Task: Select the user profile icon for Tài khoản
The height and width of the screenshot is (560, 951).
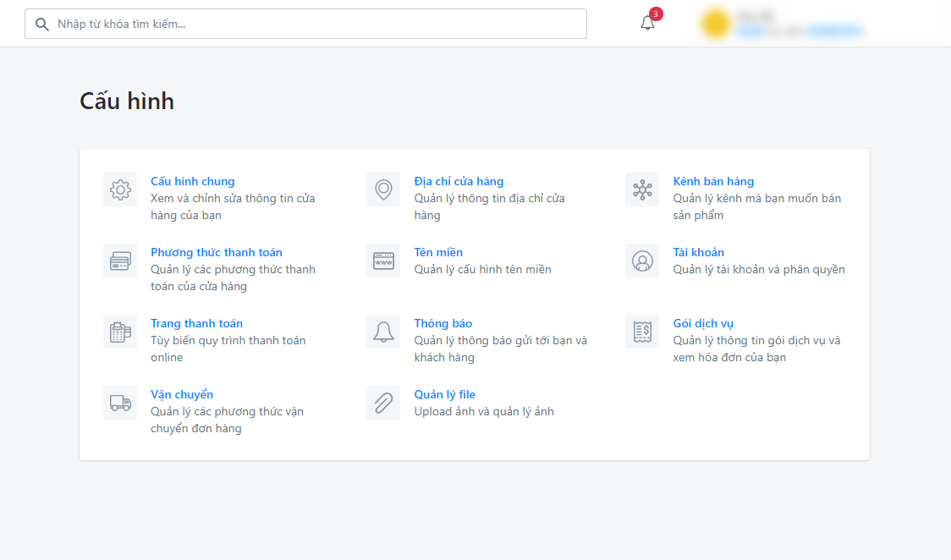Action: click(x=641, y=261)
